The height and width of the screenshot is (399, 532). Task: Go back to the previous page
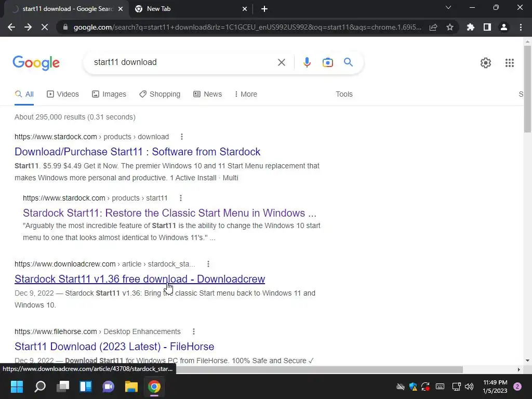[x=11, y=27]
